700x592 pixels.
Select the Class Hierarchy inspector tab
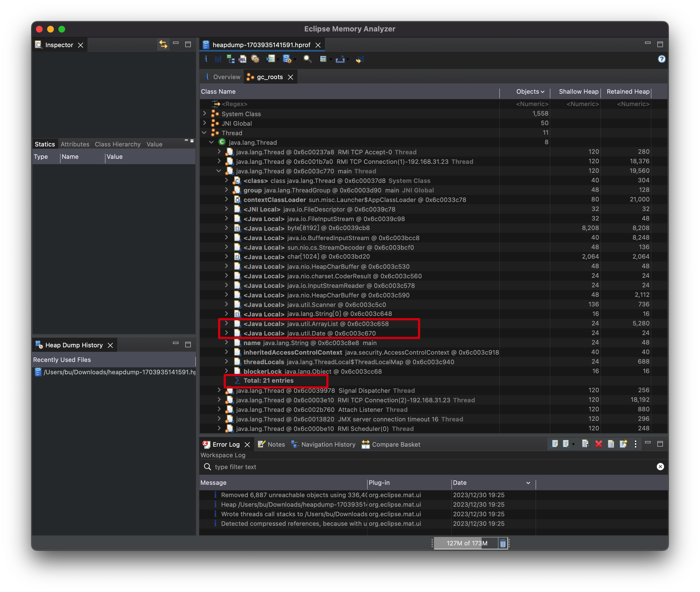point(118,144)
